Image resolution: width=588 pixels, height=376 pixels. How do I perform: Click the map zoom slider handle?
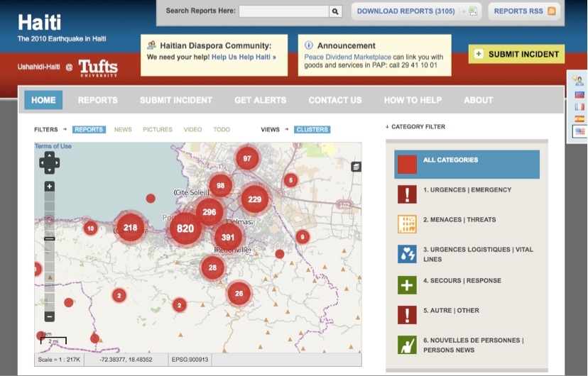[x=49, y=238]
